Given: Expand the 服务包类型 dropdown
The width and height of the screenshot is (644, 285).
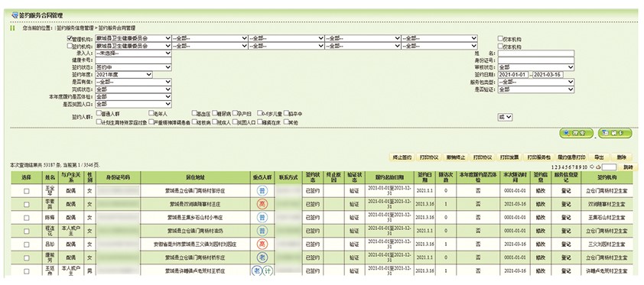Looking at the screenshot, I should pyautogui.click(x=536, y=82).
